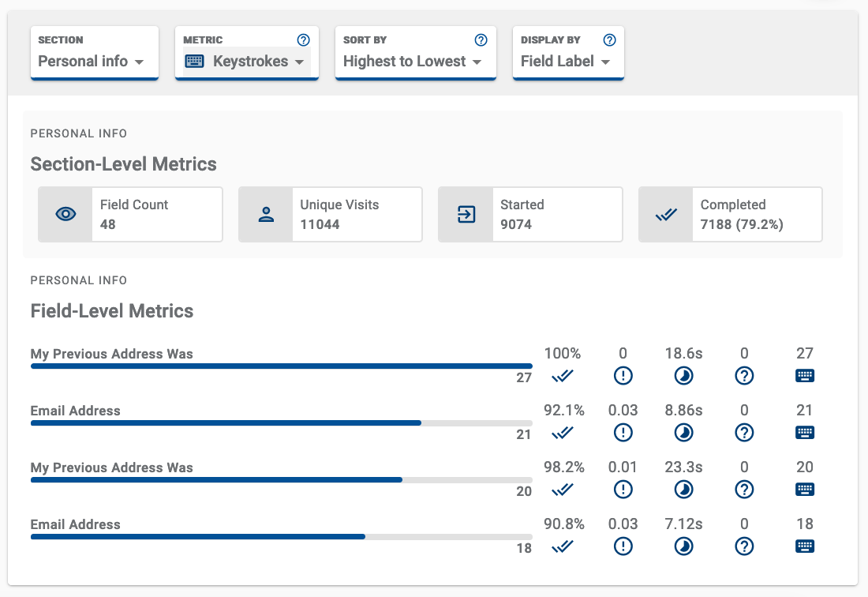The width and height of the screenshot is (868, 597).
Task: Click the double-check icon on Completed card
Action: pos(666,214)
